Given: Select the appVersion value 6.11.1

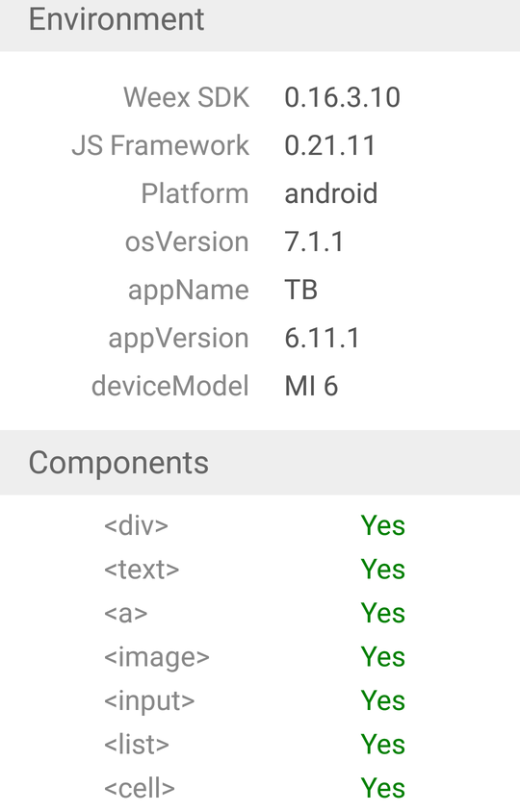Looking at the screenshot, I should pyautogui.click(x=322, y=338).
